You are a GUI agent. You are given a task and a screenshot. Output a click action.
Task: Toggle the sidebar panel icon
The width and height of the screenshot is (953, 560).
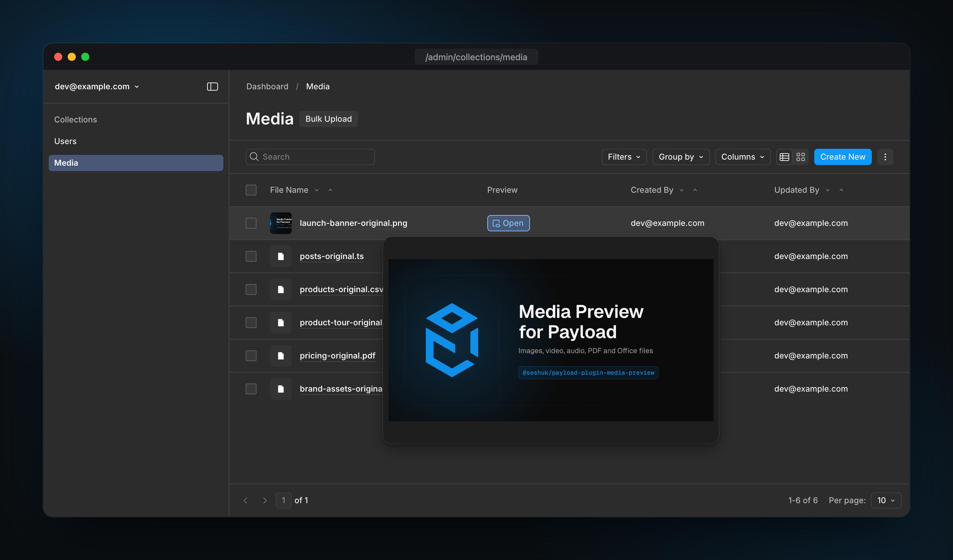[x=213, y=87]
